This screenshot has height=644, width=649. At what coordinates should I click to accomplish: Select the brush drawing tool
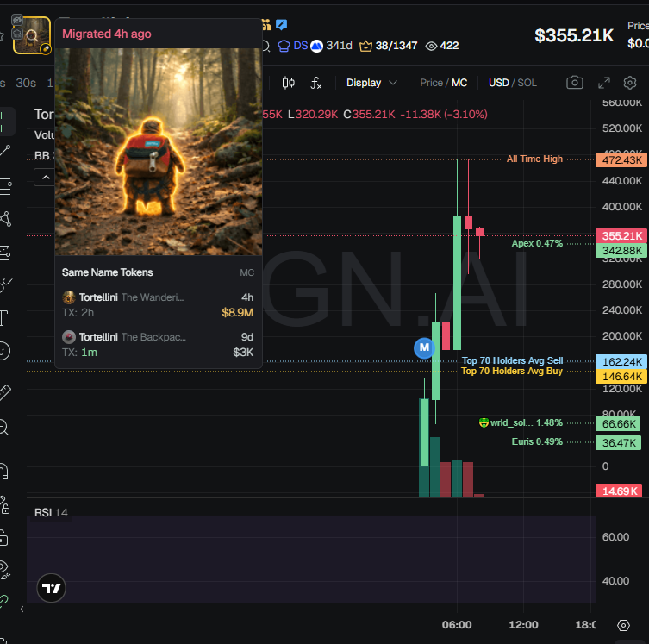tap(5, 285)
